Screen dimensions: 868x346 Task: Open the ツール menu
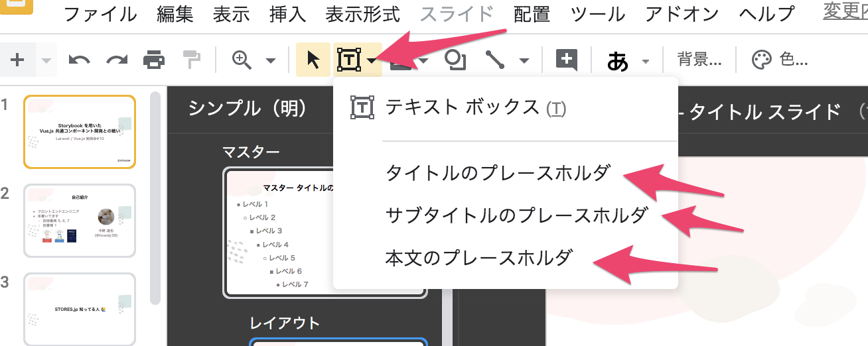pos(598,13)
